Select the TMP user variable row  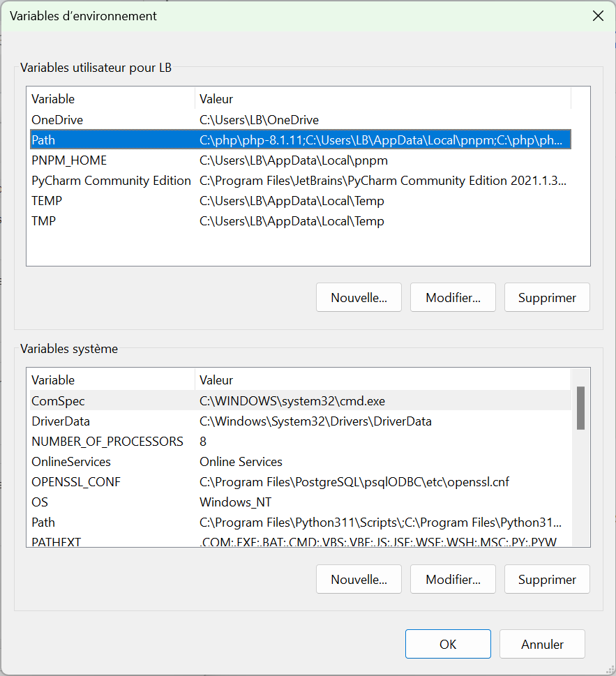[x=43, y=221]
